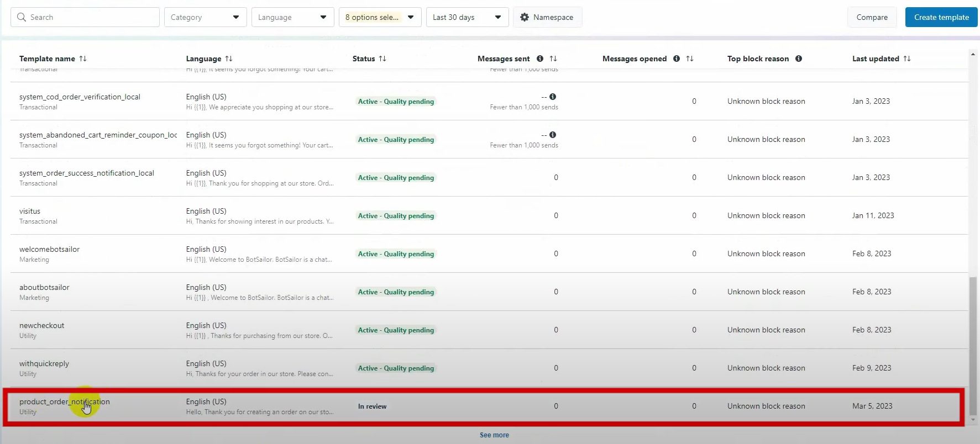Click the See more link

pos(494,435)
